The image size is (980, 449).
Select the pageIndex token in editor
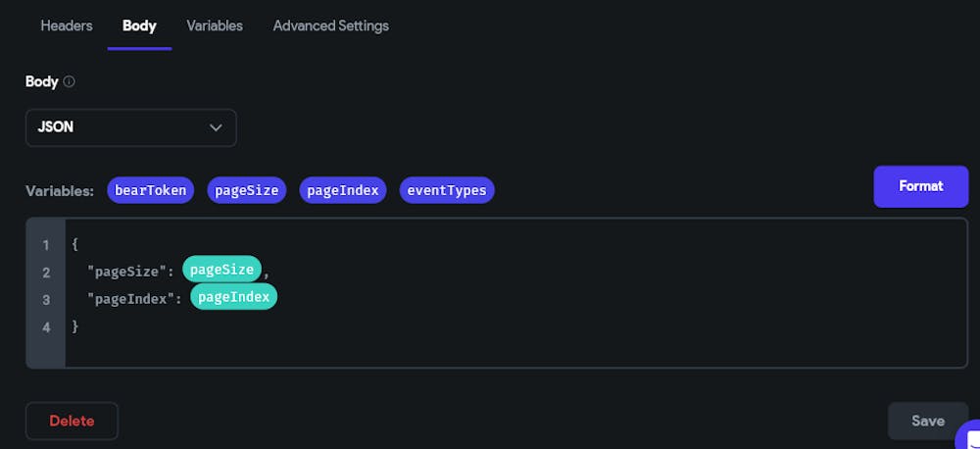(x=233, y=297)
